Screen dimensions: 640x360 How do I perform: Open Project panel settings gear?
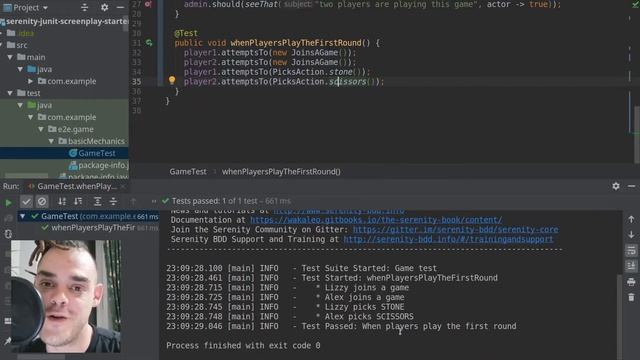104,7
